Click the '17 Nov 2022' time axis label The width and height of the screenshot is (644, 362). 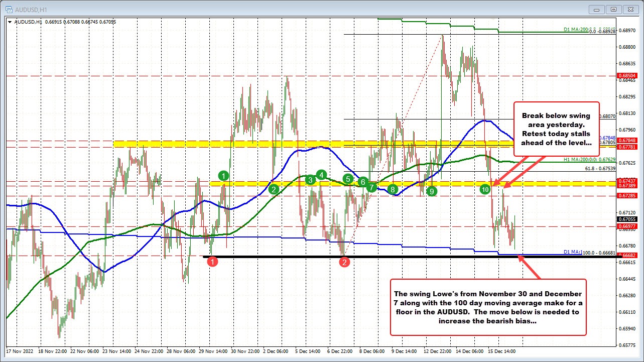click(x=20, y=351)
